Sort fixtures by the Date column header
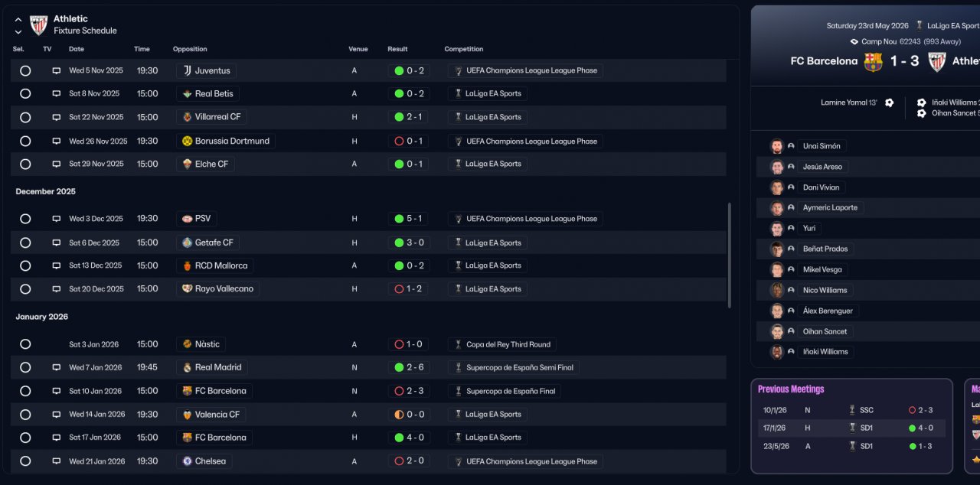Image resolution: width=980 pixels, height=485 pixels. [x=77, y=49]
